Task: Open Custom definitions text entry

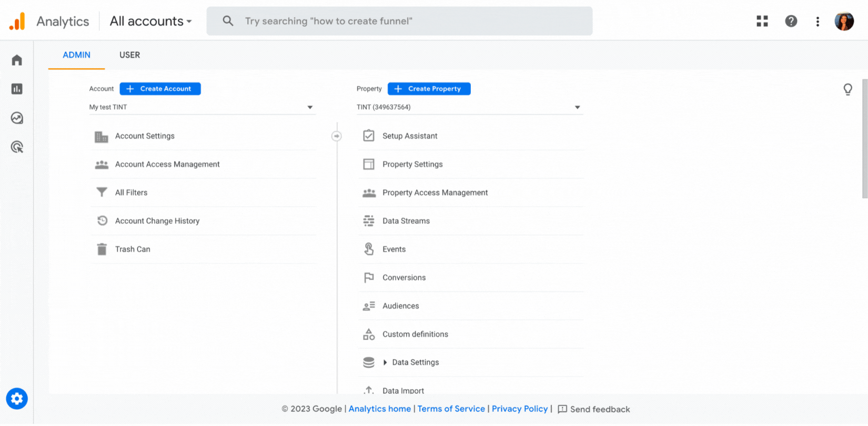Action: (x=415, y=334)
